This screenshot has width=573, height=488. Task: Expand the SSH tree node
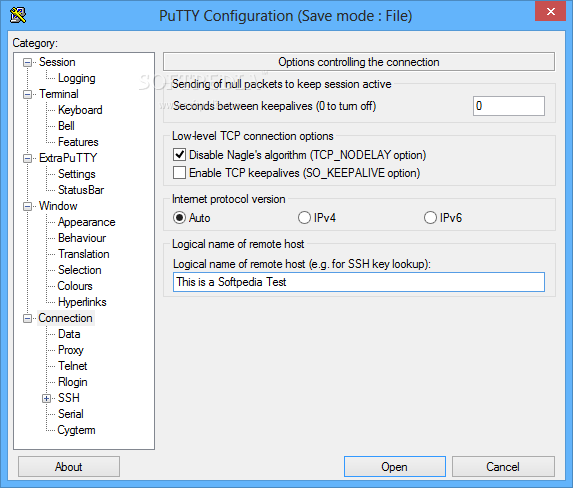coord(46,398)
